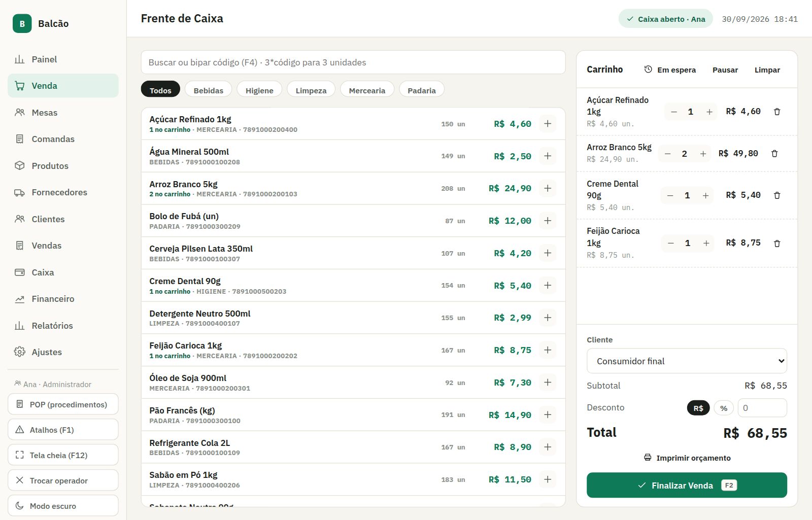Screen dimensions: 812x520
Task: Open Em espera sales list
Action: coord(670,70)
